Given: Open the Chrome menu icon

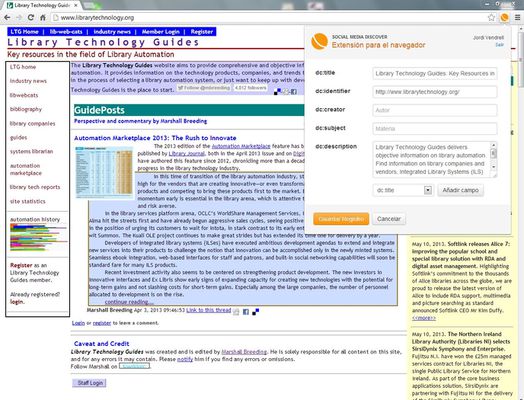Looking at the screenshot, I should (x=517, y=17).
